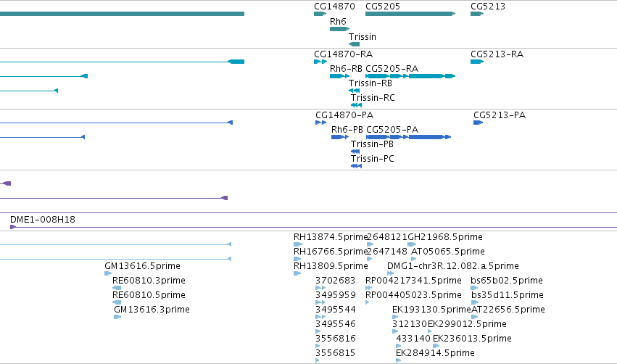
Task: Click the CG5205 gene label
Action: pos(383,7)
